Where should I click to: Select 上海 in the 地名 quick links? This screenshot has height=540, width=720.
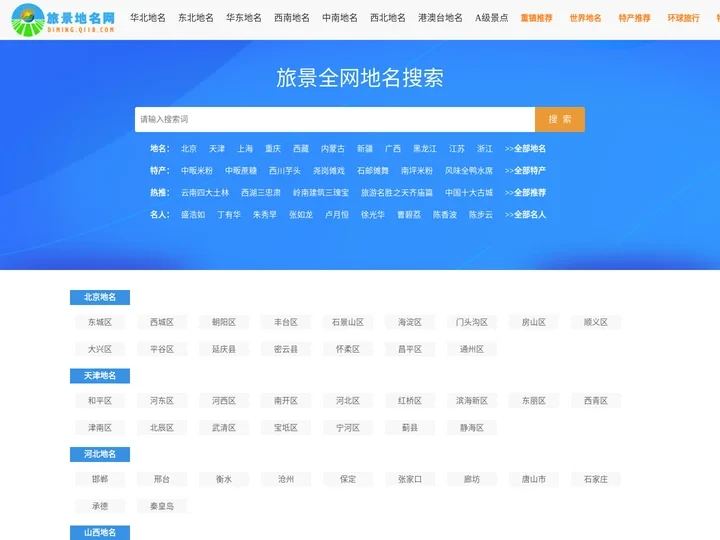pos(245,148)
